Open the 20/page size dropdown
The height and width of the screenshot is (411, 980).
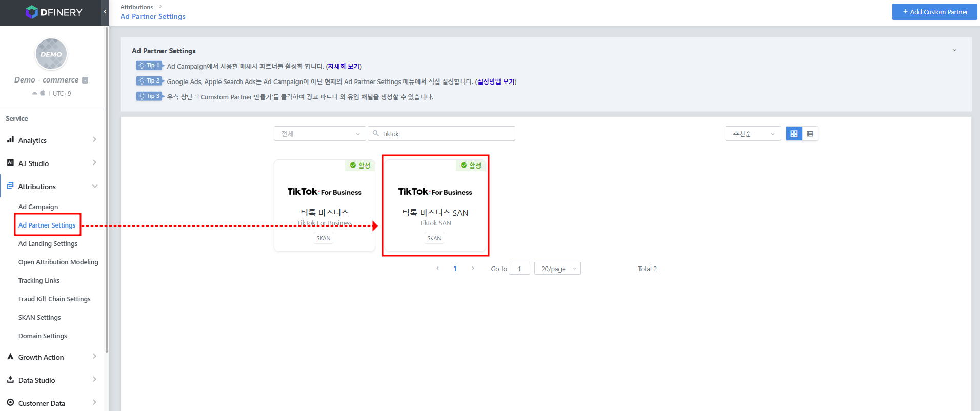tap(557, 269)
